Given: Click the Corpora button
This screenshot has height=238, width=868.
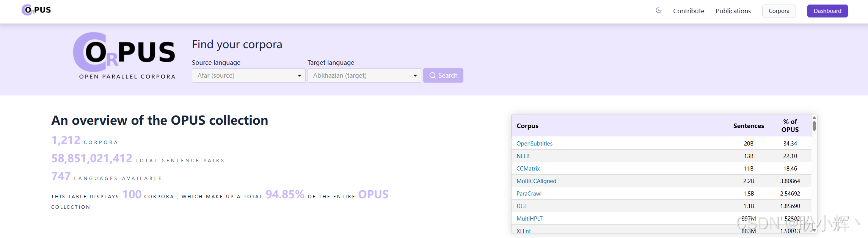Looking at the screenshot, I should tap(779, 11).
